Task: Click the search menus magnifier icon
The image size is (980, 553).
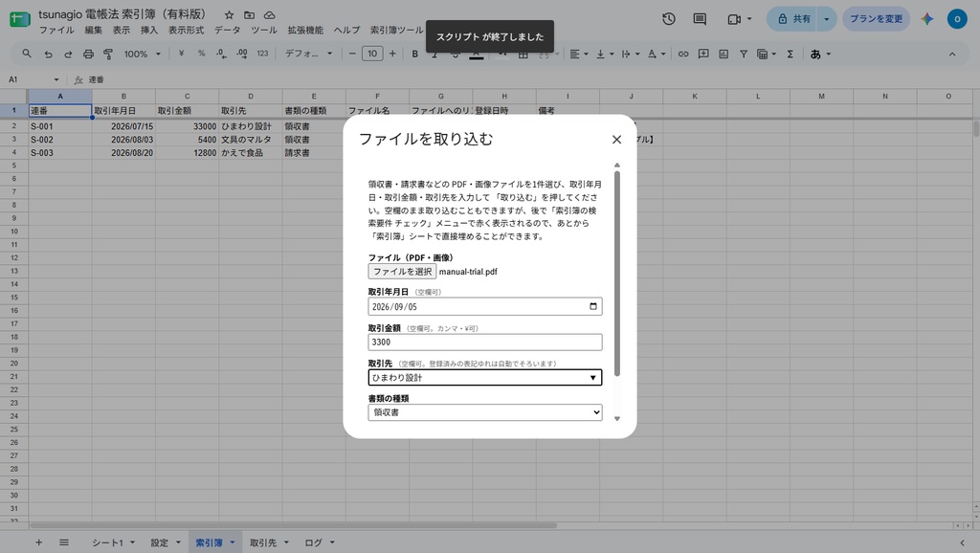Action: pyautogui.click(x=26, y=54)
